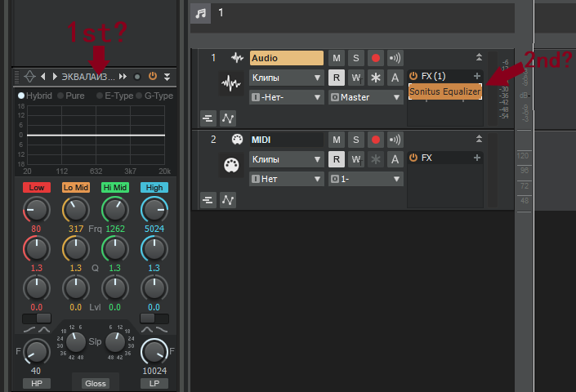Mute the MIDI track
The width and height of the screenshot is (576, 392).
tap(337, 140)
